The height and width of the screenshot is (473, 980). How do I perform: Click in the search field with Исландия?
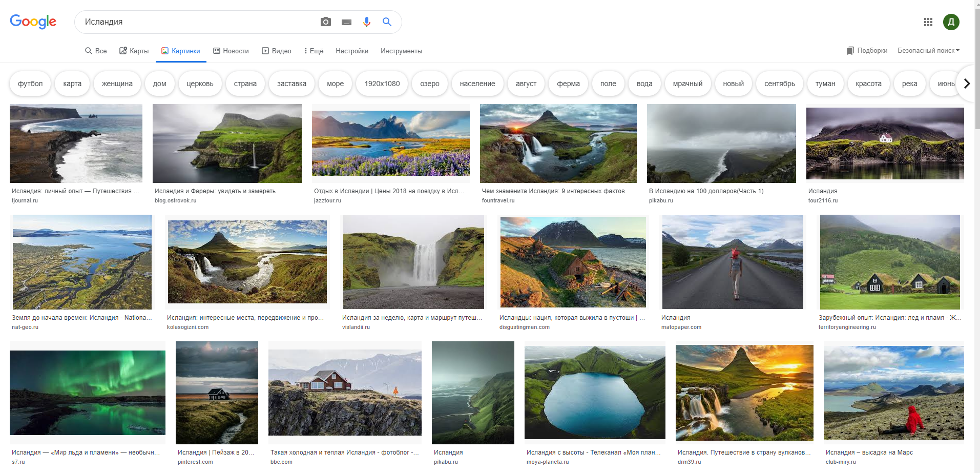pos(195,22)
